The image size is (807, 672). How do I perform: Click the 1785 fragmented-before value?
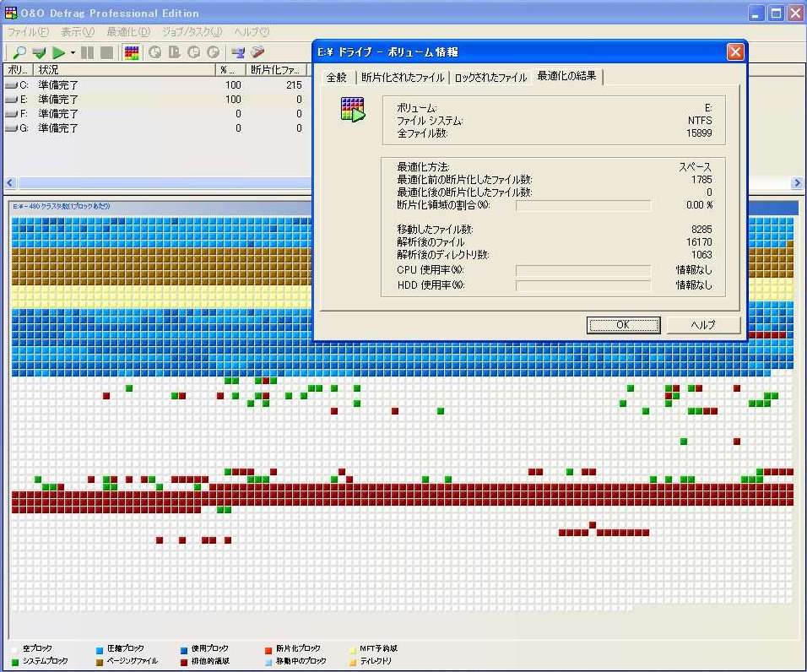[701, 180]
